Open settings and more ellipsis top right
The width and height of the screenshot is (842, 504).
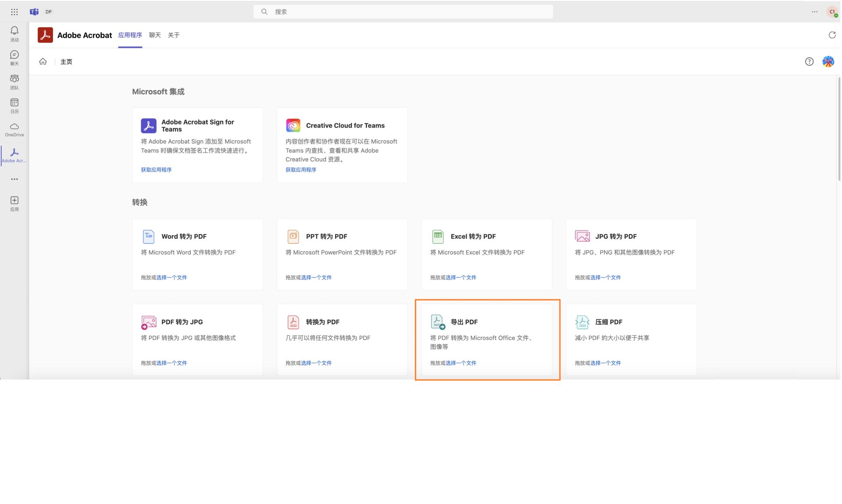(x=814, y=12)
